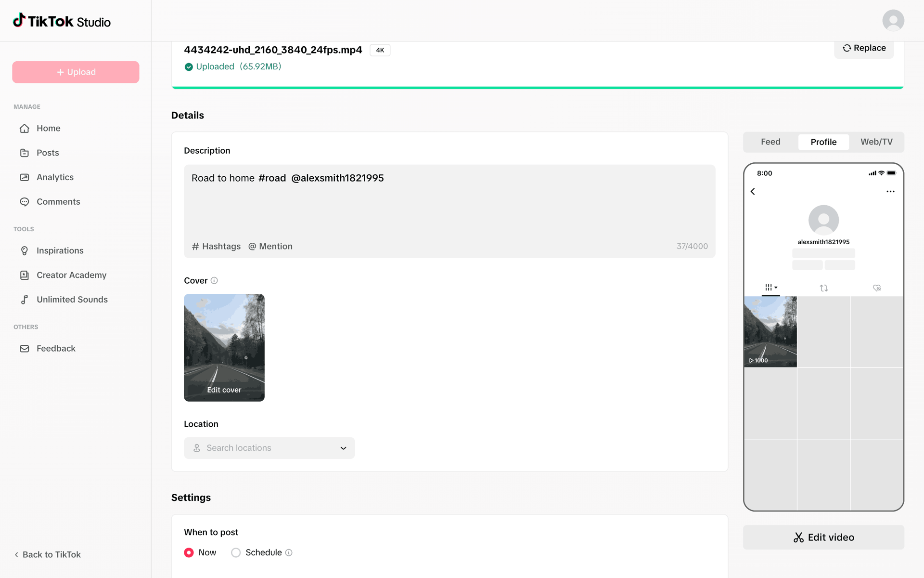Click the road video thumbnail in preview
Image resolution: width=924 pixels, height=578 pixels.
pos(770,332)
